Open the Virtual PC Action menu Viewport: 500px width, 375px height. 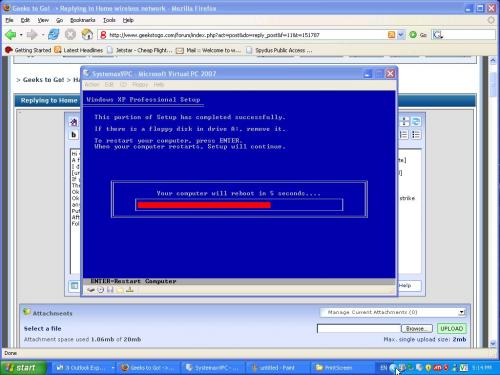coord(92,85)
